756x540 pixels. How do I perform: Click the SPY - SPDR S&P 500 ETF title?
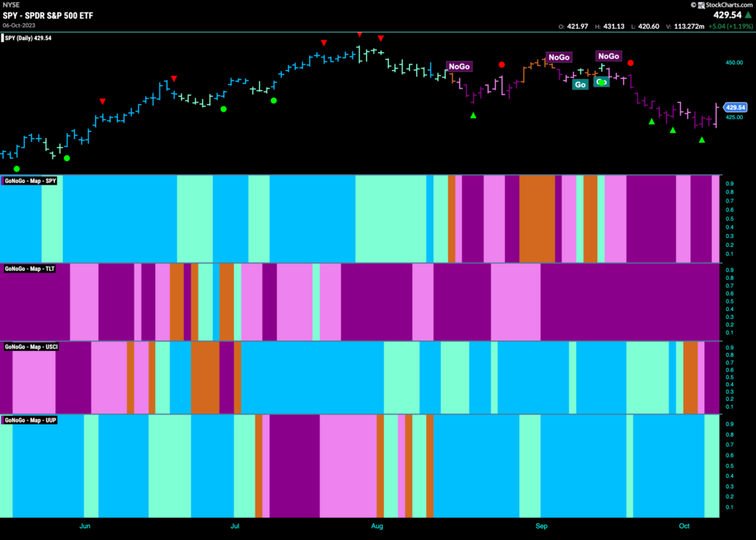coord(48,13)
